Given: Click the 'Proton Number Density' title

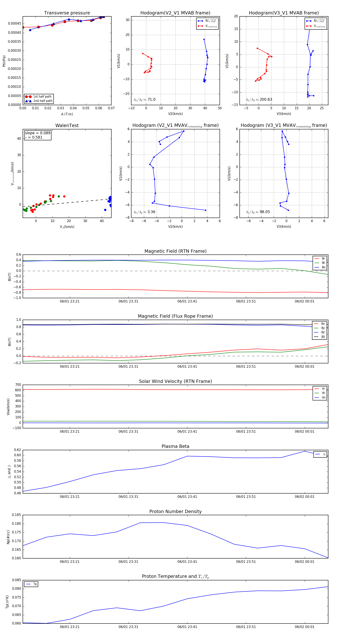Looking at the screenshot, I should click(175, 511).
